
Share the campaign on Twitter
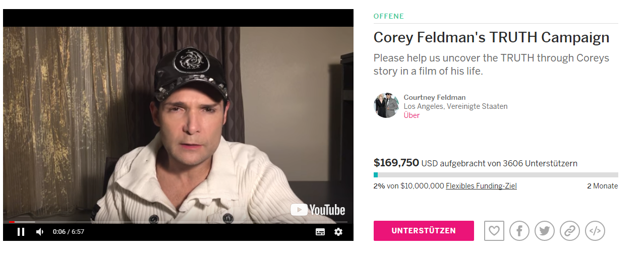(x=545, y=231)
